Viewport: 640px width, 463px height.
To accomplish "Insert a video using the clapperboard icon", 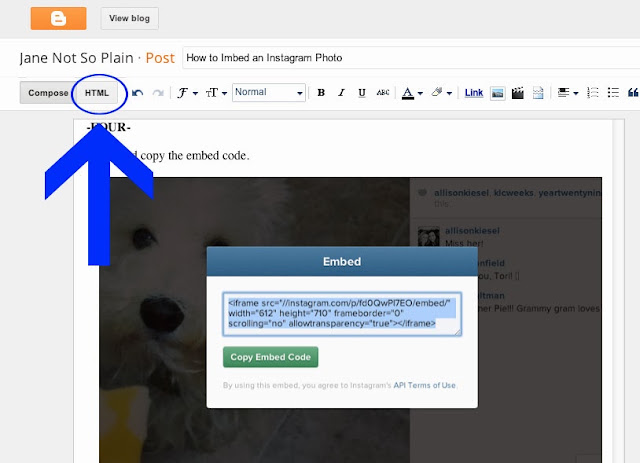I will 518,93.
